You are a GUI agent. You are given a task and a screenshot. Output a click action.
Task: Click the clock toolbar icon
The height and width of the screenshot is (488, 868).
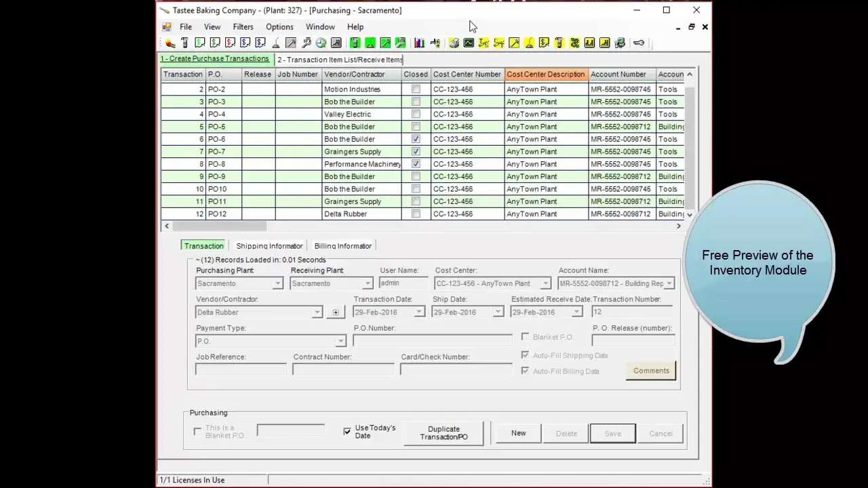pyautogui.click(x=321, y=43)
